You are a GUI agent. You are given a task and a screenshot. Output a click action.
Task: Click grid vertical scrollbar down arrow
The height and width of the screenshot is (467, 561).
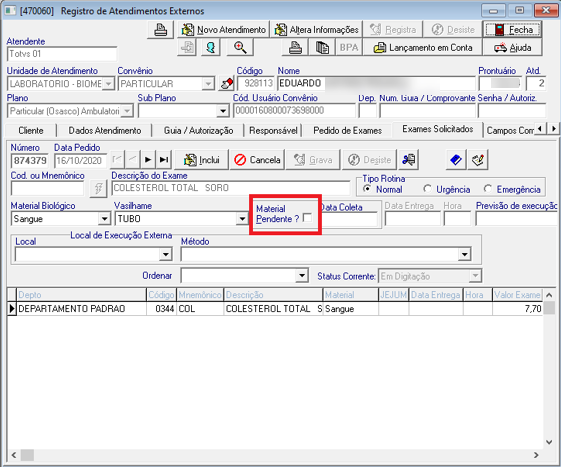pos(549,442)
